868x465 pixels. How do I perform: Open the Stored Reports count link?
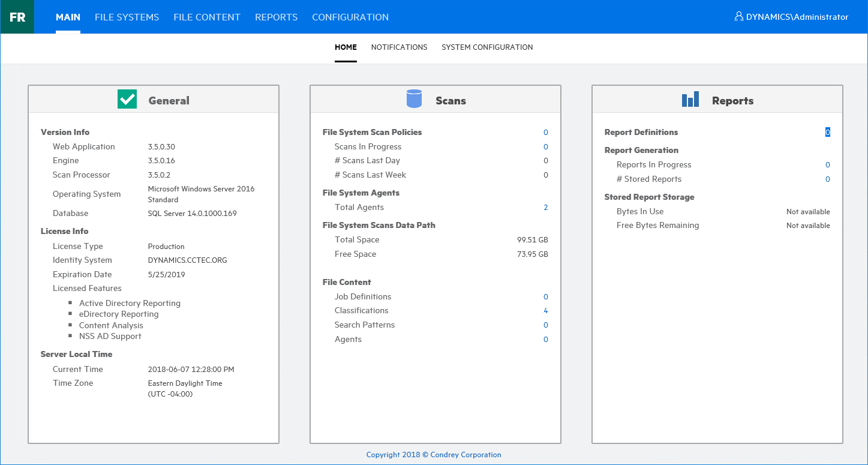827,179
